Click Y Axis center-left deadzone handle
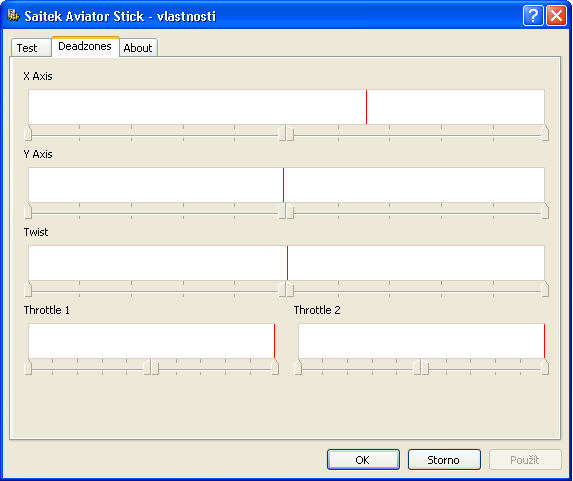Viewport: 573px width, 481px height. tap(282, 211)
